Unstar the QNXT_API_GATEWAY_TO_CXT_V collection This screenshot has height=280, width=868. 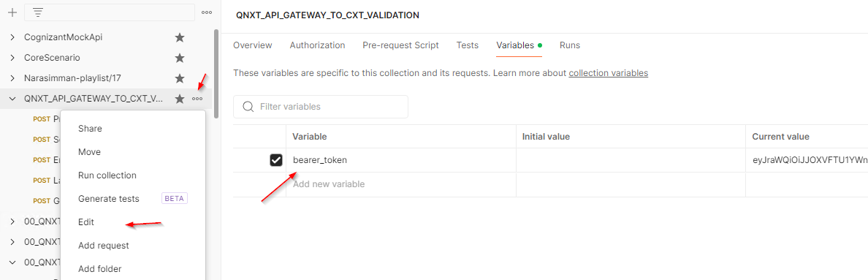click(x=179, y=99)
